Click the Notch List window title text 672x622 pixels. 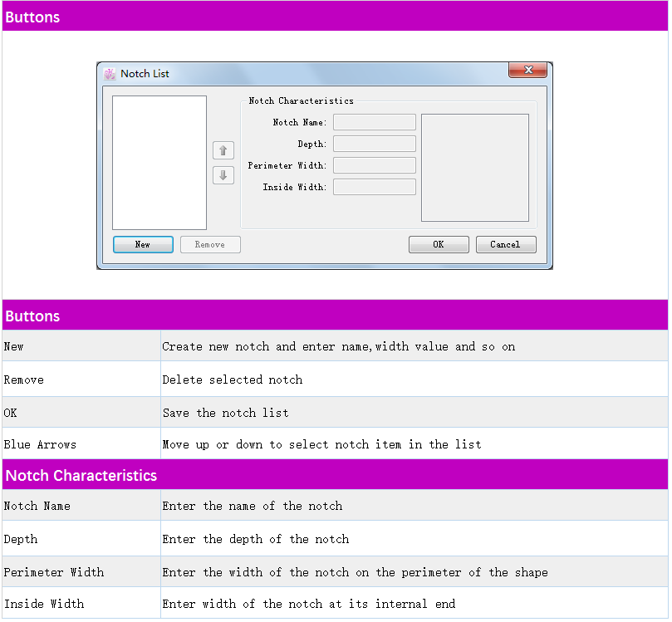click(145, 74)
